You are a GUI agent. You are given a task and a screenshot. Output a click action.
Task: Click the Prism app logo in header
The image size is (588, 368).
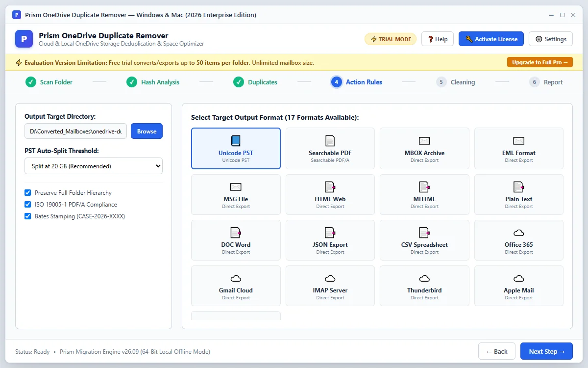(24, 39)
